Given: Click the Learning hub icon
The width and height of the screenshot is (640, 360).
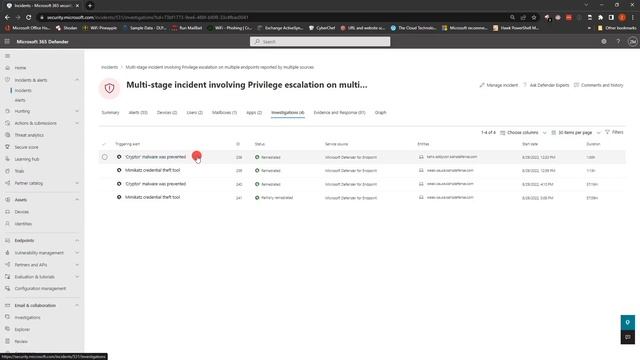Looking at the screenshot, I should pos(7,159).
